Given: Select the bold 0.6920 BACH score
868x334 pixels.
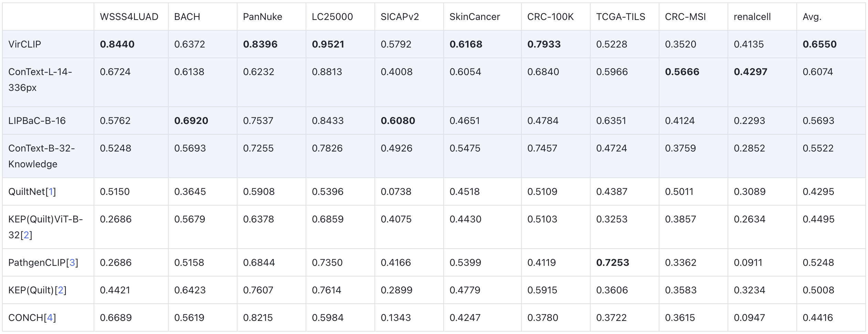Looking at the screenshot, I should point(191,121).
